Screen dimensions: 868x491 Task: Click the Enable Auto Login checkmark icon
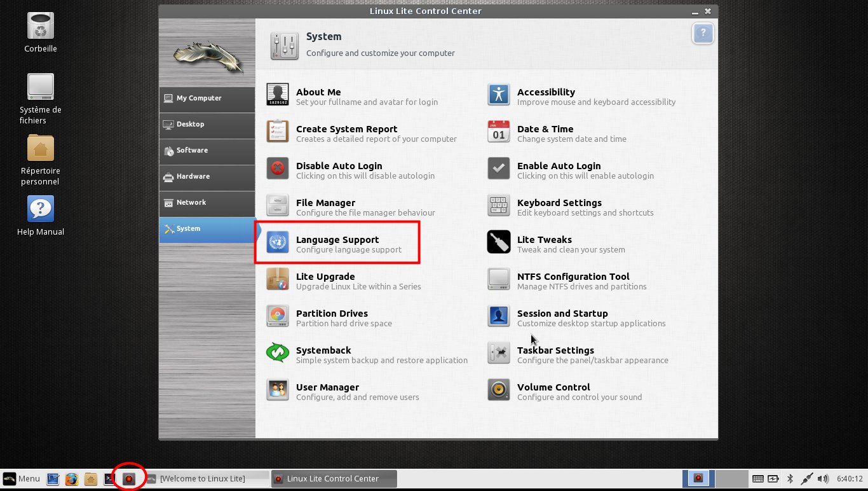tap(499, 169)
